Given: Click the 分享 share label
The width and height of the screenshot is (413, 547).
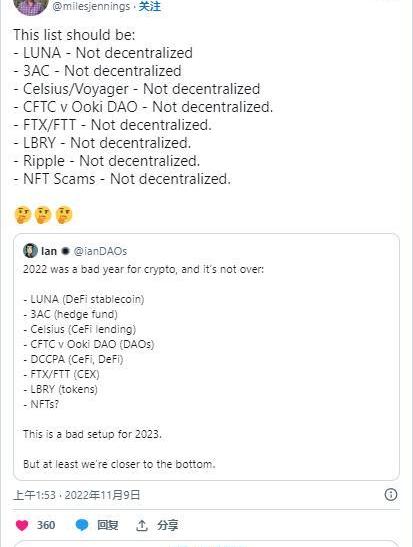Looking at the screenshot, I should point(167,525).
